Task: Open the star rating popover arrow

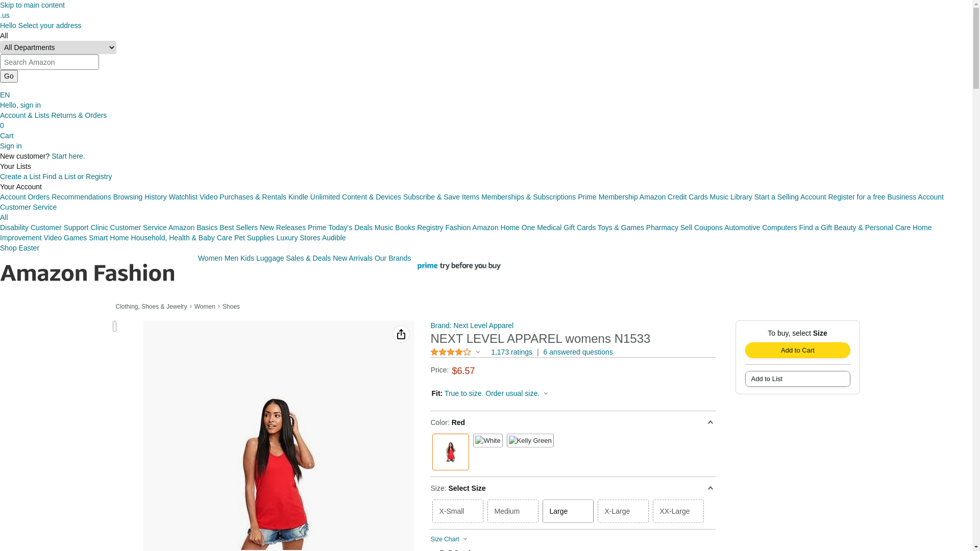Action: (x=478, y=352)
